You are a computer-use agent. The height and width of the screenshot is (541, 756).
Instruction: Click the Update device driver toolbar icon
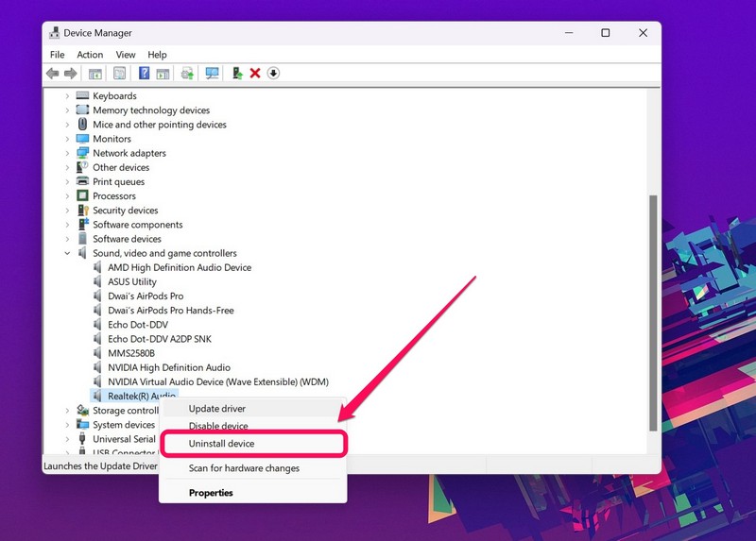click(237, 74)
